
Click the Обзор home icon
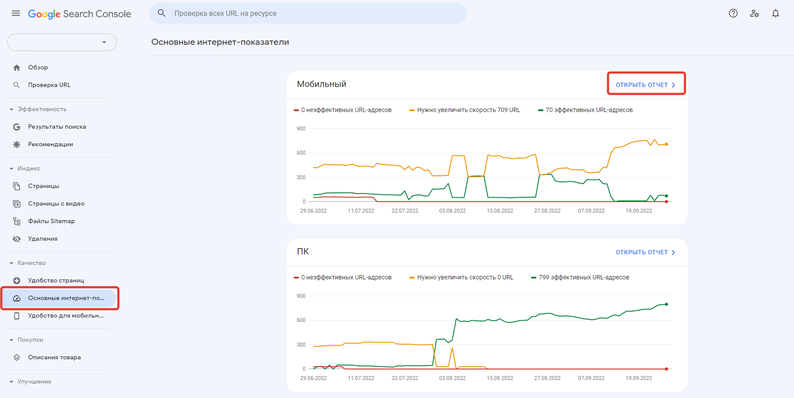(x=17, y=67)
